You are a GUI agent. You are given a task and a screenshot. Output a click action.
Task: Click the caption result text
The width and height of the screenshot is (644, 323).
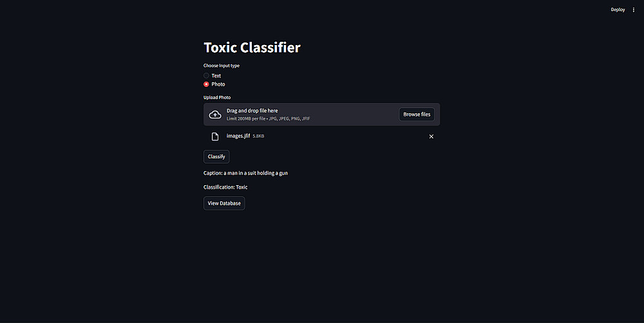point(250,173)
